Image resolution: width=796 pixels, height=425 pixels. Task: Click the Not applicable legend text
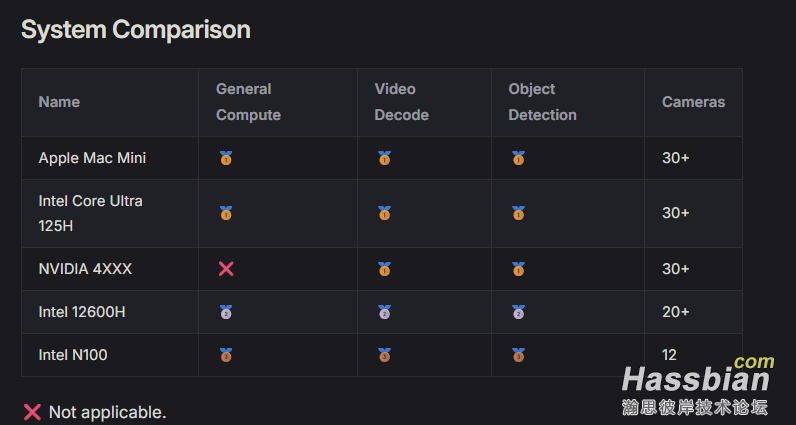pos(108,412)
